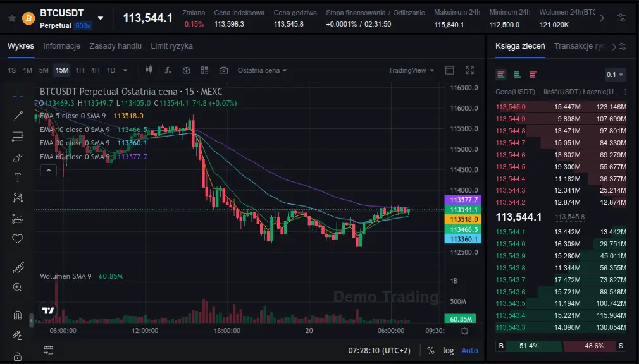The width and height of the screenshot is (639, 364).
Task: Select the Fibonacci horizontal lines tool
Action: coord(18,136)
